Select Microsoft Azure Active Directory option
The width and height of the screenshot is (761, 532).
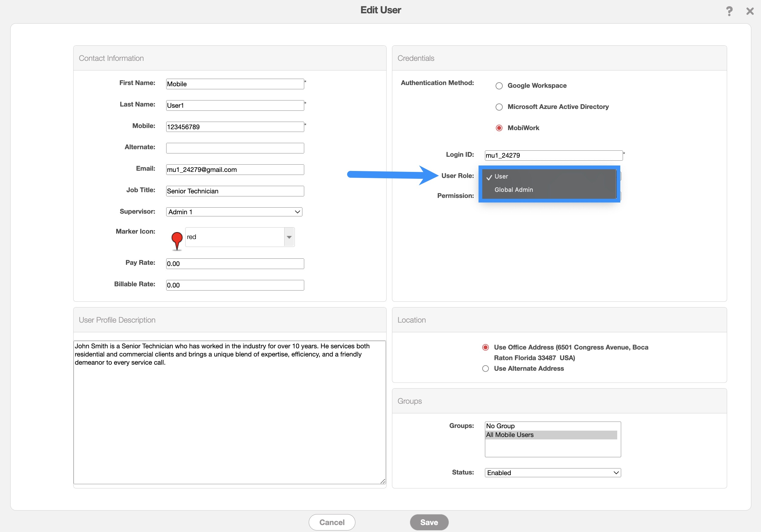(x=499, y=107)
